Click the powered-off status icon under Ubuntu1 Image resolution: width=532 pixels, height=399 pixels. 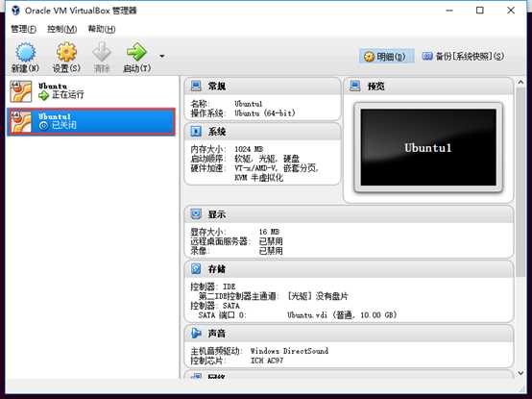pyautogui.click(x=44, y=126)
